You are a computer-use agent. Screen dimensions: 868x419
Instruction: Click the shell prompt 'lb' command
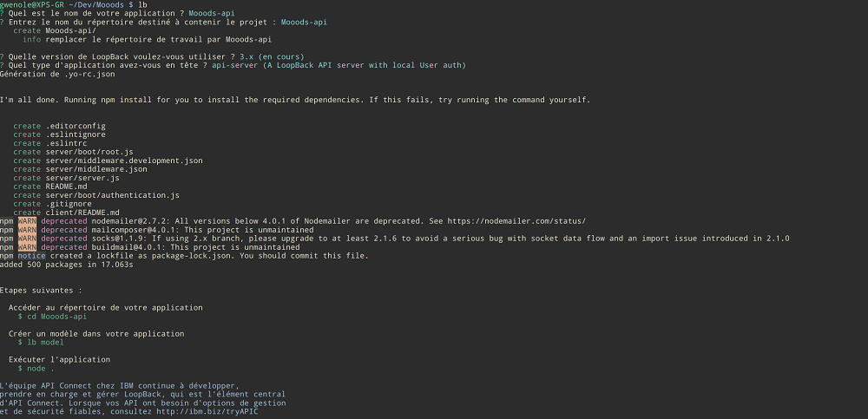pos(142,4)
